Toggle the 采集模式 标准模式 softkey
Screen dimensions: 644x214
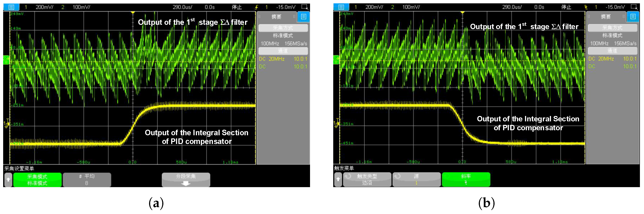tap(37, 180)
